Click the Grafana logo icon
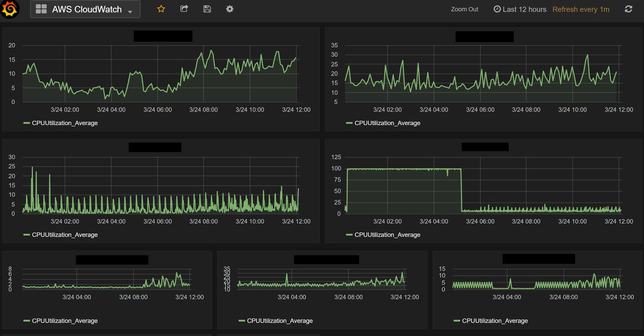644x336 pixels. click(x=10, y=9)
